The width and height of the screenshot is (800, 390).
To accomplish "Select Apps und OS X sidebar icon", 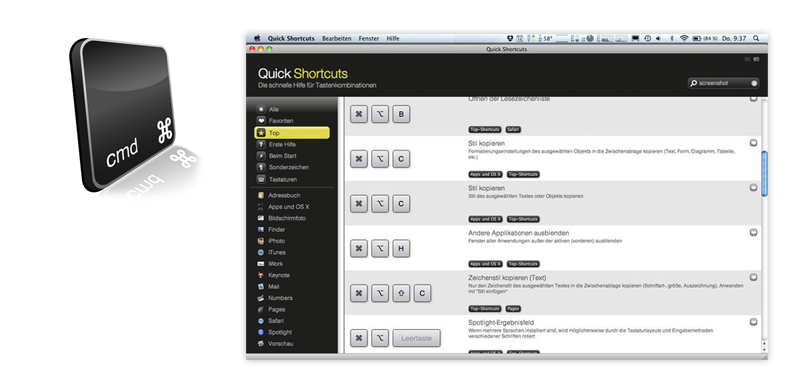I will click(261, 207).
